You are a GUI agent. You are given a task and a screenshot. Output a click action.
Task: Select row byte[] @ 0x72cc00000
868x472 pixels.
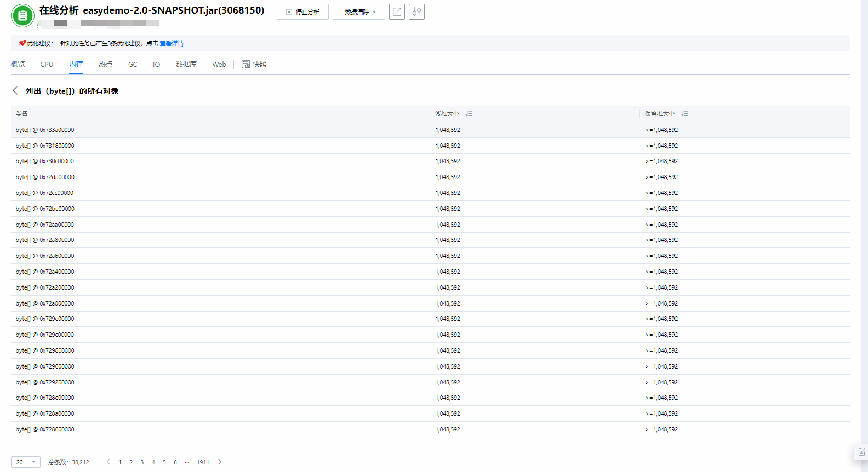(430, 193)
